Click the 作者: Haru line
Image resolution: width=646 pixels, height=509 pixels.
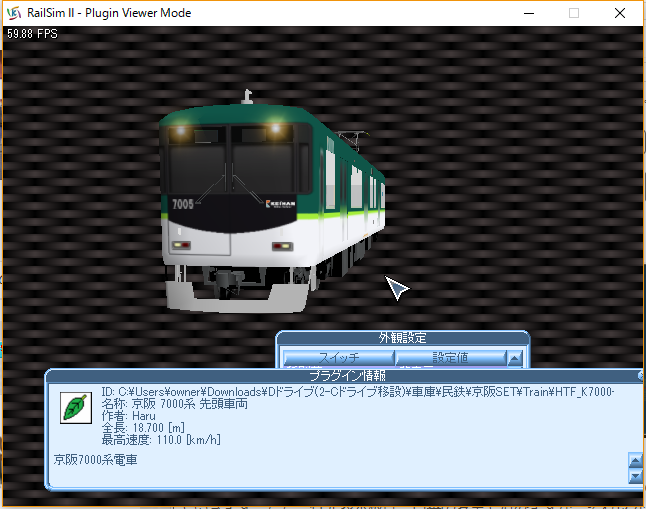point(129,415)
